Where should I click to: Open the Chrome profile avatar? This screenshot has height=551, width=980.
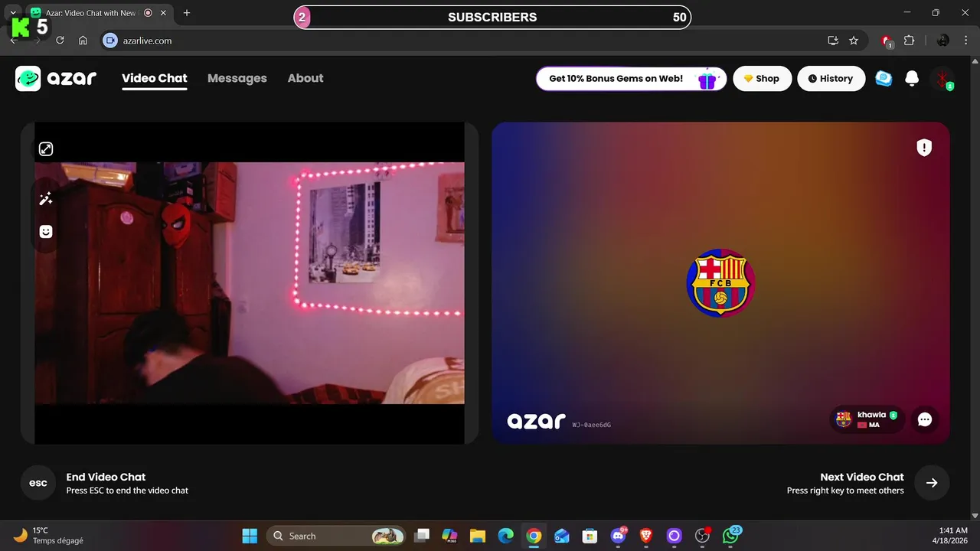click(943, 41)
